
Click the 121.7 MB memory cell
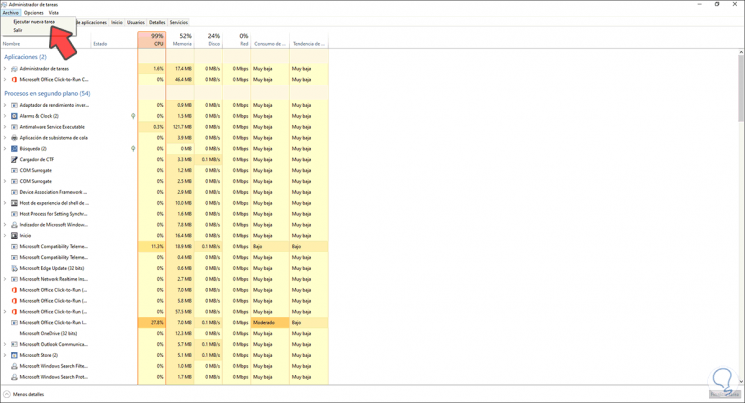click(180, 127)
